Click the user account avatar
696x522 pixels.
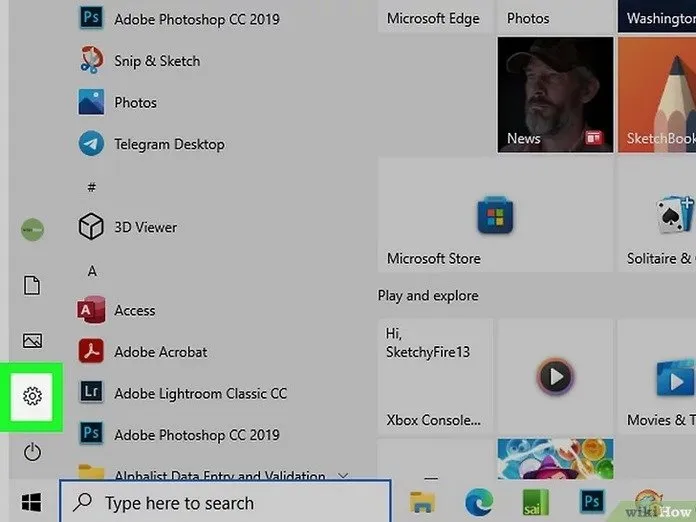coord(32,230)
